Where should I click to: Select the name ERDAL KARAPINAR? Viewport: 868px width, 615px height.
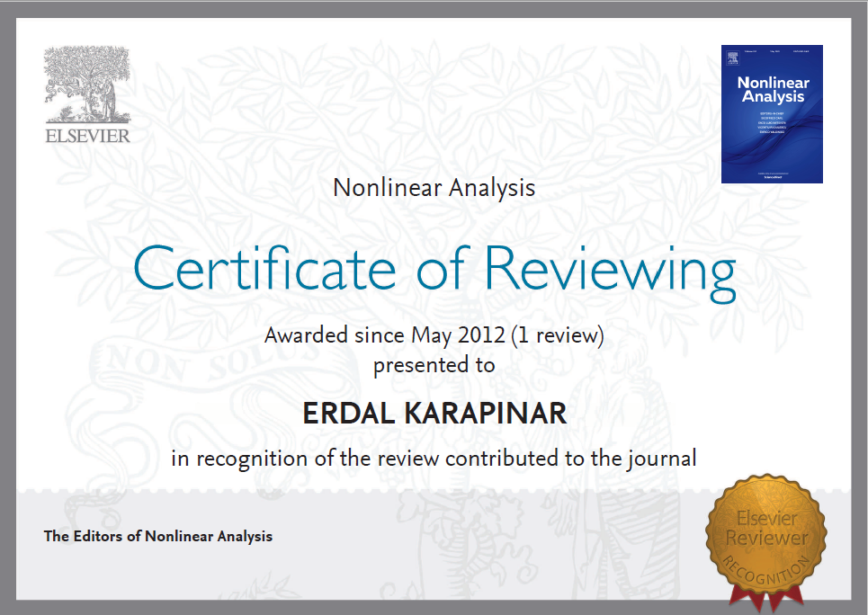click(x=434, y=414)
